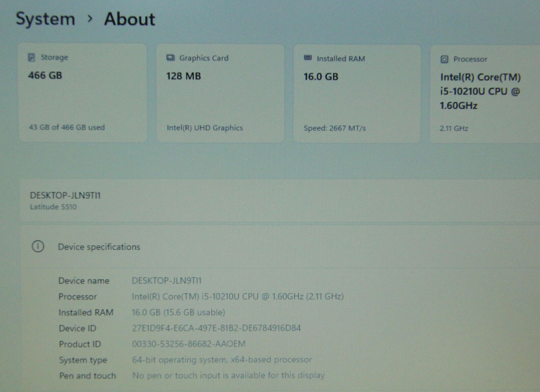Viewport: 540px width, 392px height.
Task: Open the 466 GB storage value
Action: click(x=45, y=75)
